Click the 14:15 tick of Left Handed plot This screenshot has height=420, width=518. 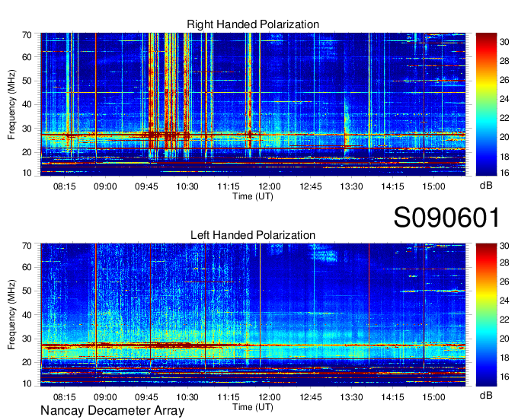(392, 397)
